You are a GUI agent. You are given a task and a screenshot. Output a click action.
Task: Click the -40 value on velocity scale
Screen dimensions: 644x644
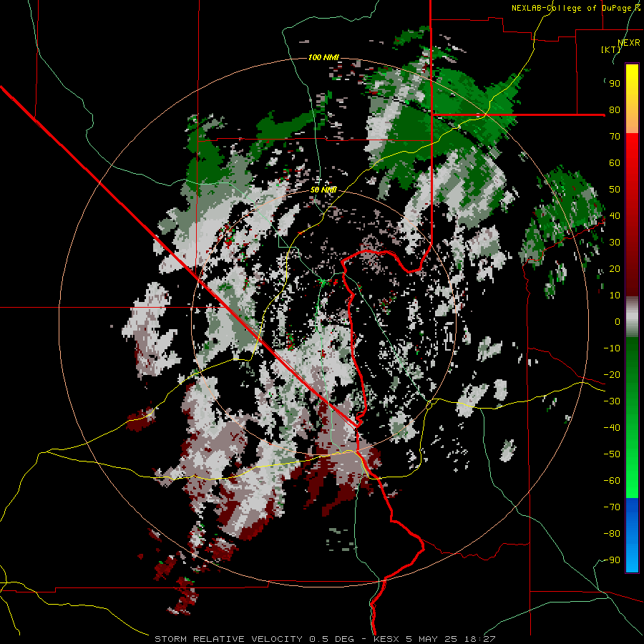click(612, 428)
